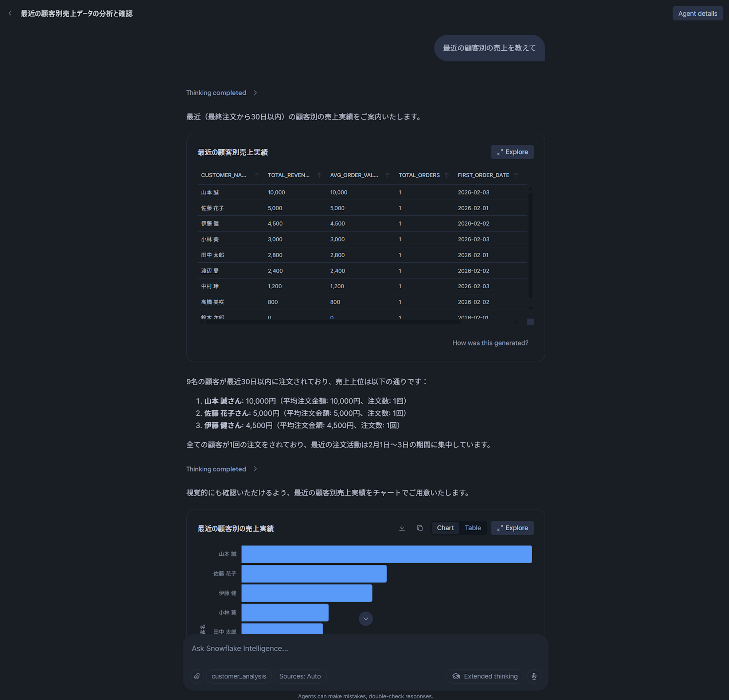The height and width of the screenshot is (700, 729).
Task: Click the copy chart icon
Action: coord(420,528)
